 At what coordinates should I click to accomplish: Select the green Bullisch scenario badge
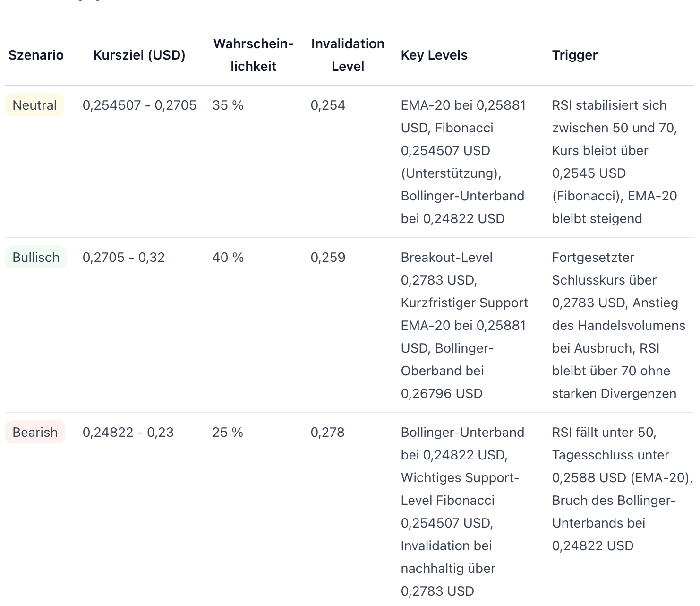[x=36, y=257]
